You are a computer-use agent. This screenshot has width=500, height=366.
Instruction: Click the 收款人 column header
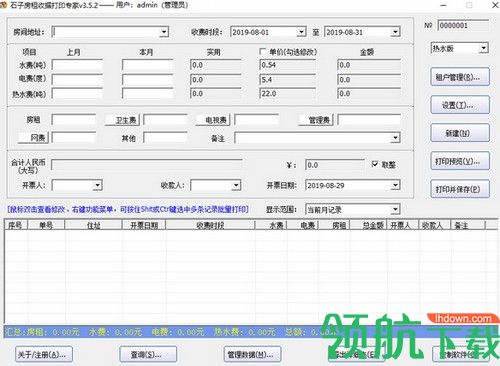[x=435, y=225]
